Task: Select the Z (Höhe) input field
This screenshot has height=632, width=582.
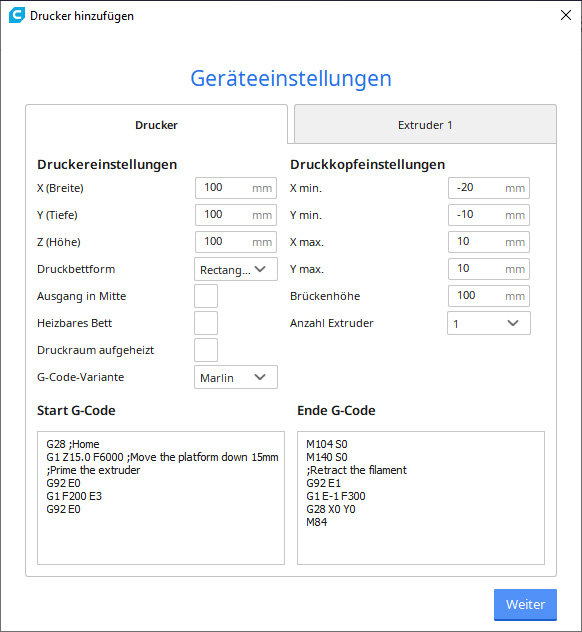Action: [236, 242]
